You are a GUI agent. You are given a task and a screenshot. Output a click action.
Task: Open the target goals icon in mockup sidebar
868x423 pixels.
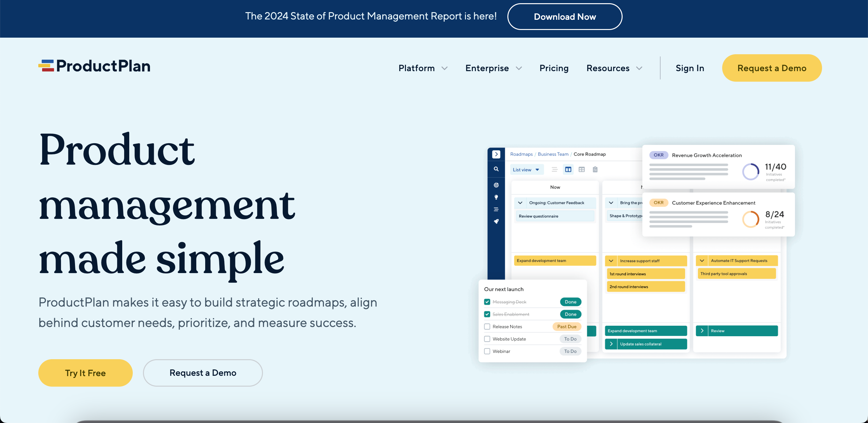(x=496, y=185)
